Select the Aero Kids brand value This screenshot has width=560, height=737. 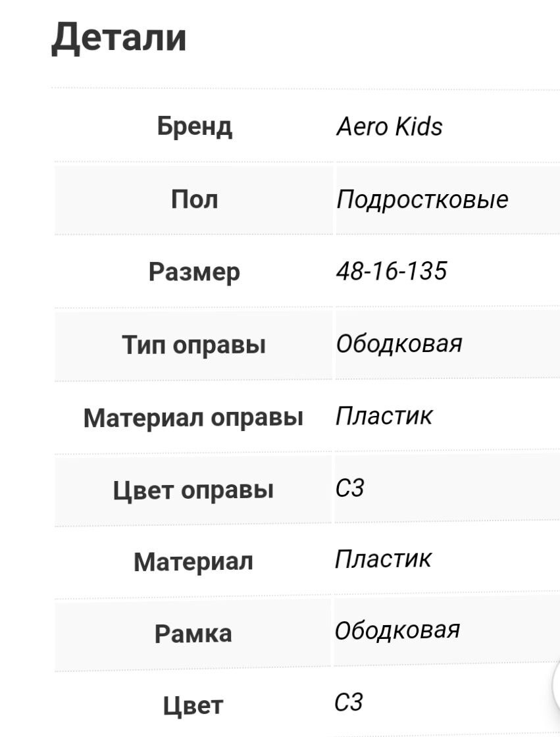coord(389,126)
